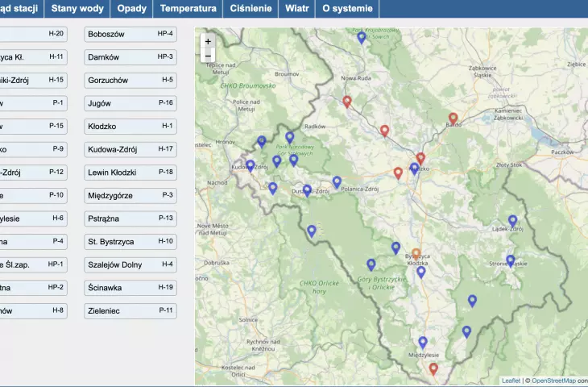Open the P-15 station button

[33, 127]
